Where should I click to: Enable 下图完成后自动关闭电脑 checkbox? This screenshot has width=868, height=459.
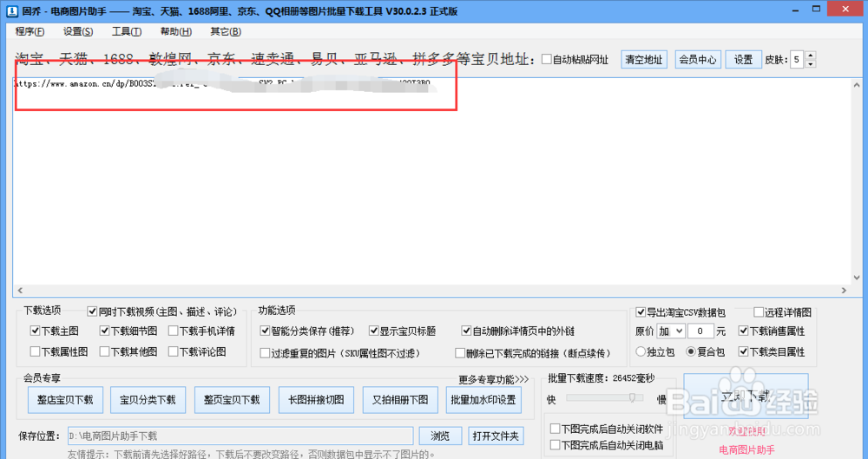(555, 444)
